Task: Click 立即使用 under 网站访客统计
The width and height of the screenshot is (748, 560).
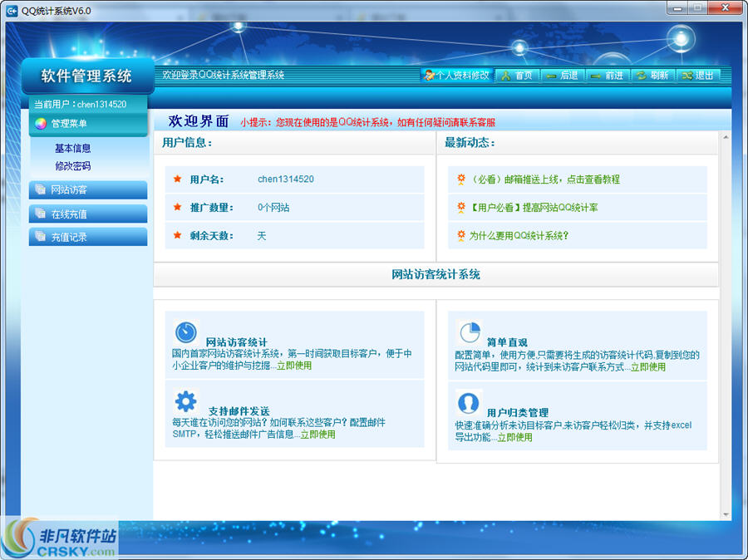Action: point(294,366)
